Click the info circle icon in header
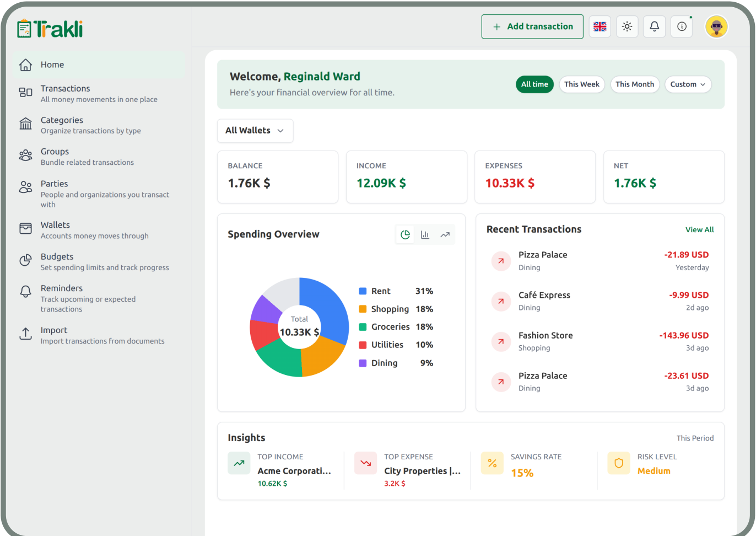The width and height of the screenshot is (756, 536). [x=682, y=26]
